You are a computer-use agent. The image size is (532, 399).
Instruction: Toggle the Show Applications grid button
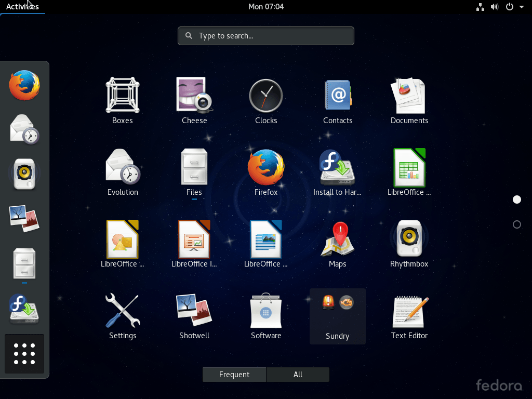pyautogui.click(x=24, y=353)
